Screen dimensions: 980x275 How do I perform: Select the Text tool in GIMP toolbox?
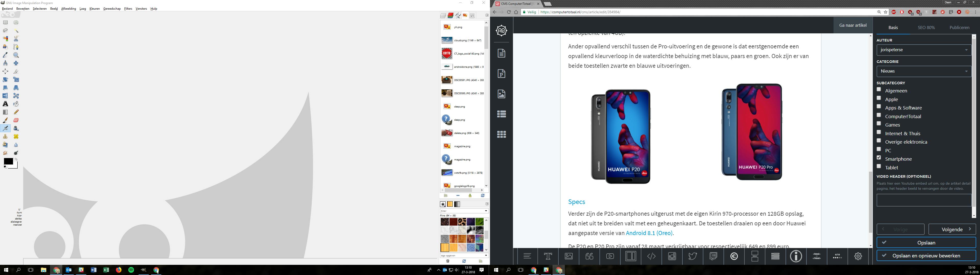click(5, 104)
